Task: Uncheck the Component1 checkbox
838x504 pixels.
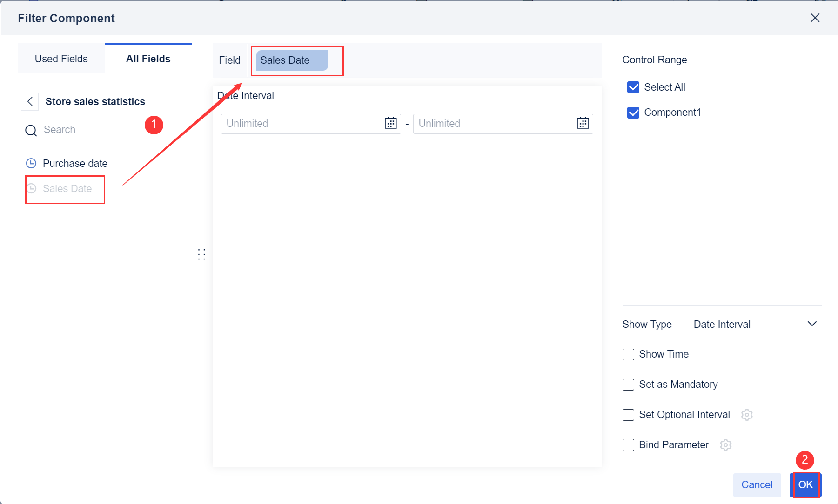Action: point(633,112)
